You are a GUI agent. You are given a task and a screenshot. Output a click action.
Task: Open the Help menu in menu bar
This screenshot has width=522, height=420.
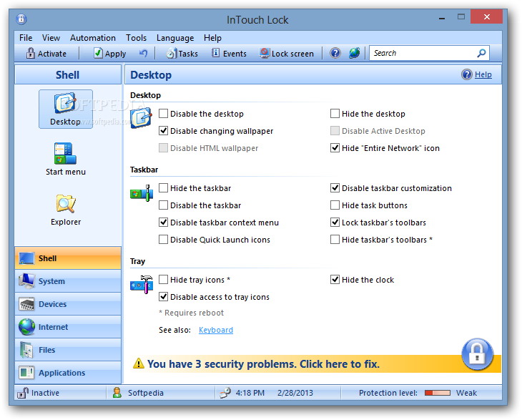tap(212, 38)
